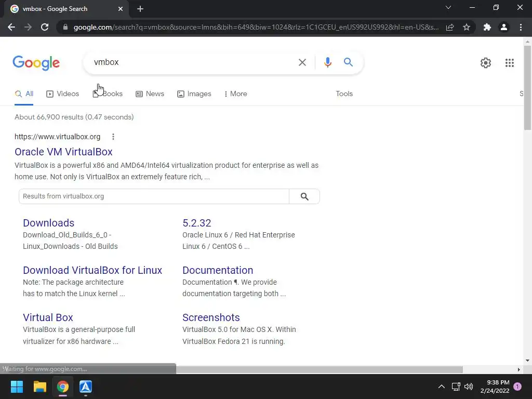Open the virtualbox.org result options menu

click(x=113, y=137)
